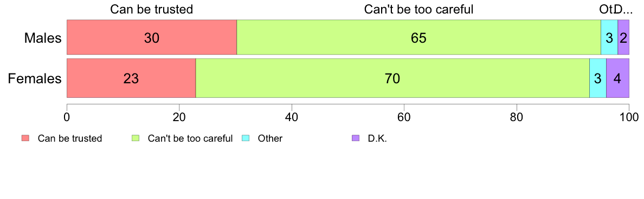The image size is (644, 199).
Task: Select the Males cyan bar labeled 3
Action: coord(609,37)
